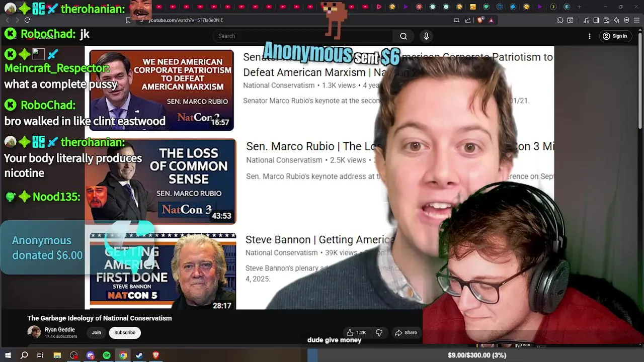Click the youtube.com address bar URL
Viewport: 644px width, 362px height.
(185, 20)
